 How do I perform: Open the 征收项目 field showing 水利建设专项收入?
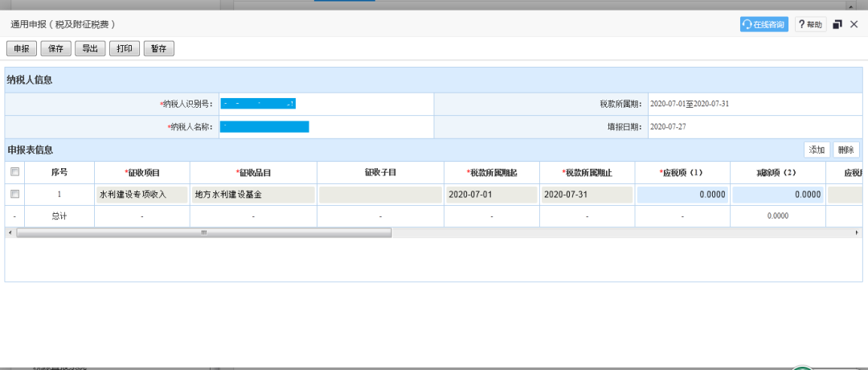click(x=141, y=195)
